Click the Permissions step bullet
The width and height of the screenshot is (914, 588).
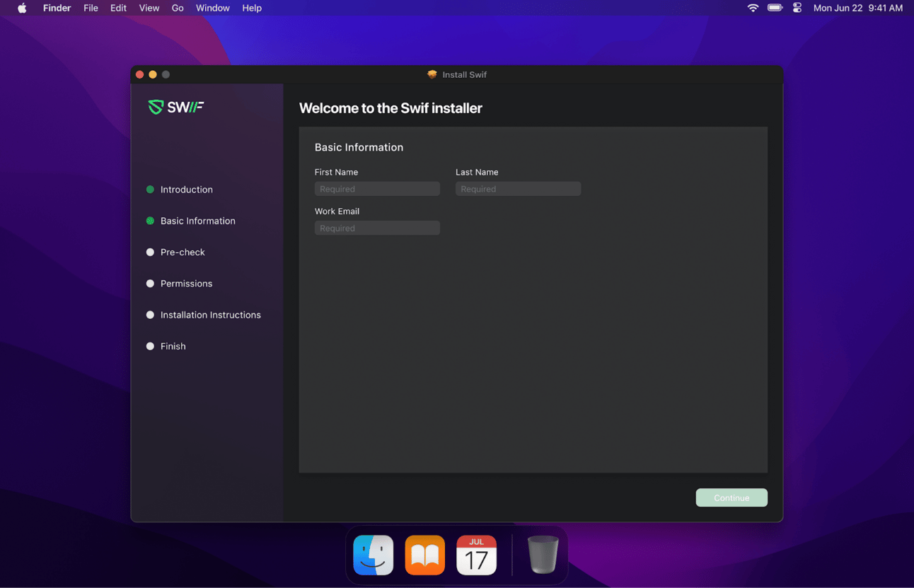[150, 284]
